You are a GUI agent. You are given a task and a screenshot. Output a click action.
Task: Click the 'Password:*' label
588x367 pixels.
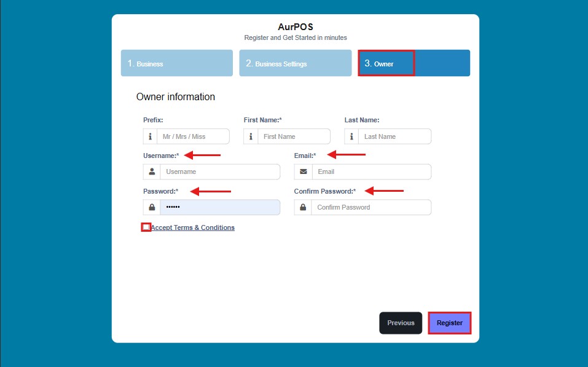click(x=161, y=191)
